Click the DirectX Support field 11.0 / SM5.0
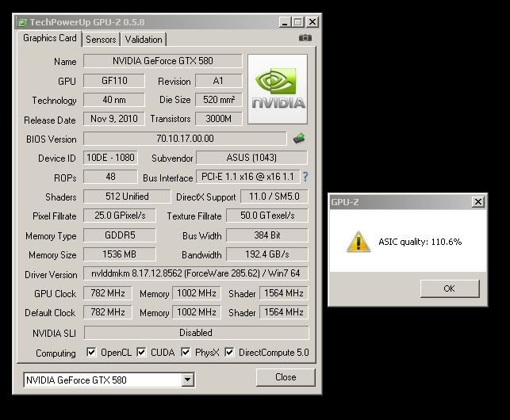The width and height of the screenshot is (510, 420). point(274,197)
